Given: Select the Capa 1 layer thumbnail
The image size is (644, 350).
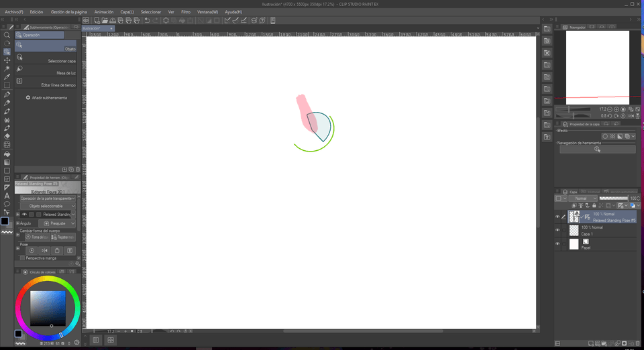Looking at the screenshot, I should [x=574, y=231].
